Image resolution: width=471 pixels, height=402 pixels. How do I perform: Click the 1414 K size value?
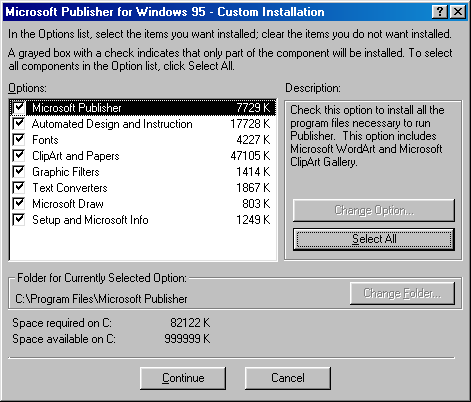click(x=253, y=172)
